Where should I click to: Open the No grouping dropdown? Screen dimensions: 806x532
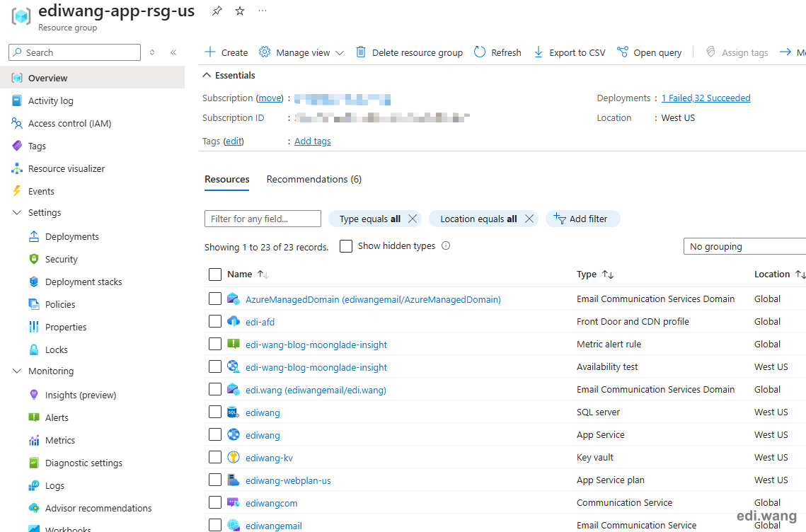[x=745, y=246]
